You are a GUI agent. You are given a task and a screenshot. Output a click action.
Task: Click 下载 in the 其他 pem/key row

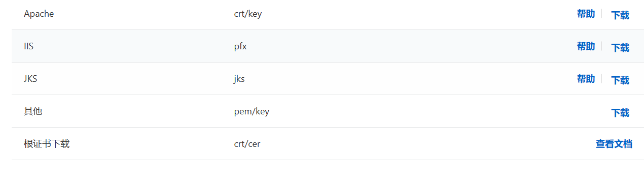pyautogui.click(x=620, y=112)
